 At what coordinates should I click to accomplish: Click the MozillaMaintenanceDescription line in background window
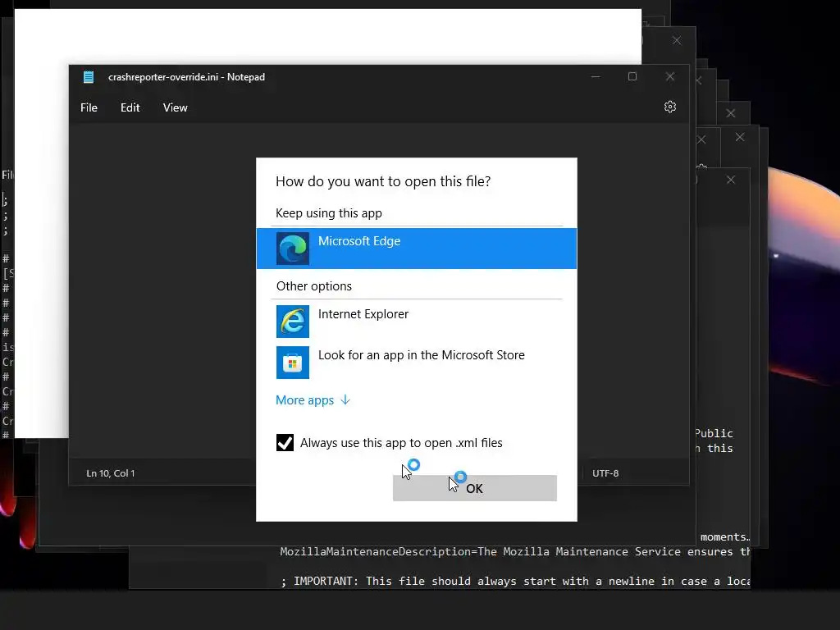[515, 552]
